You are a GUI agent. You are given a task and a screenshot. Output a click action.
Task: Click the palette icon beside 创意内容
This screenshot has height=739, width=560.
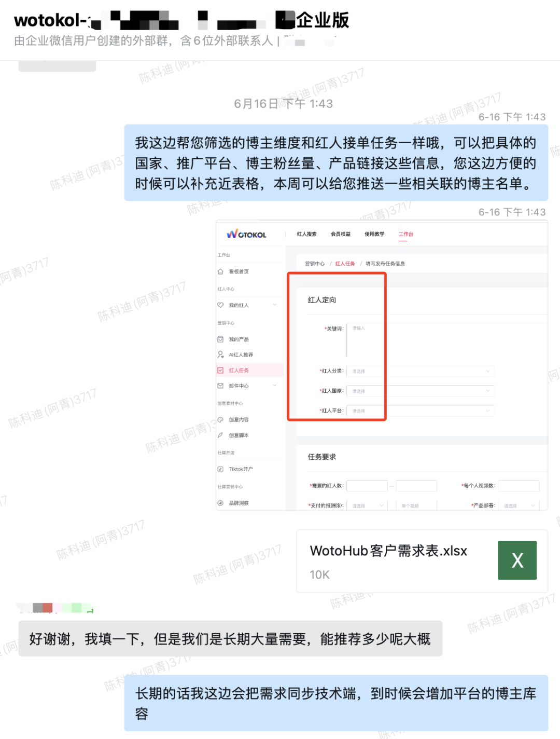click(x=220, y=419)
